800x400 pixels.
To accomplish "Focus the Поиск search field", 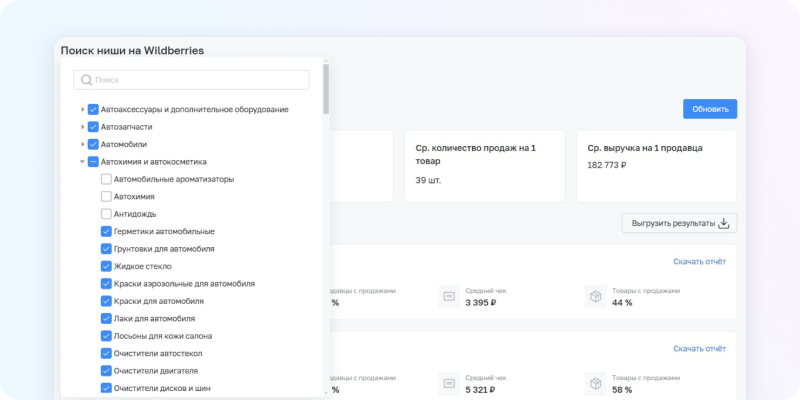I will tap(200, 80).
